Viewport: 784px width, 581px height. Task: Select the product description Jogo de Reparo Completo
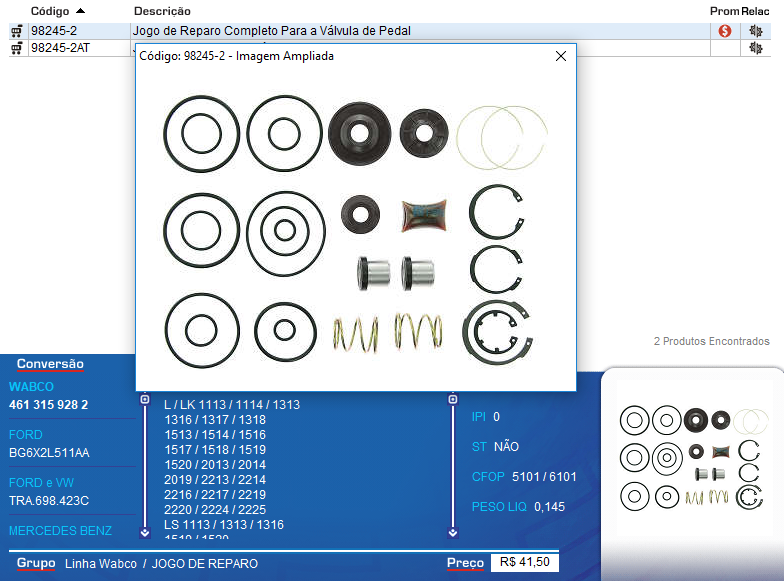271,31
